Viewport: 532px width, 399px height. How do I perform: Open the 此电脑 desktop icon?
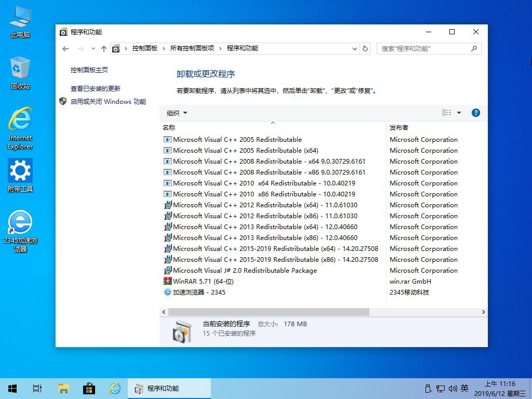(x=20, y=22)
